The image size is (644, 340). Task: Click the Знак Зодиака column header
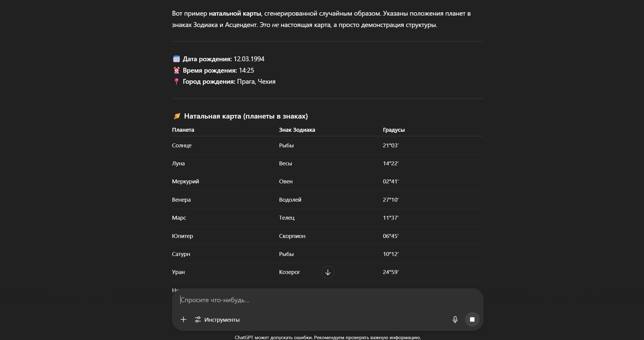coord(297,130)
